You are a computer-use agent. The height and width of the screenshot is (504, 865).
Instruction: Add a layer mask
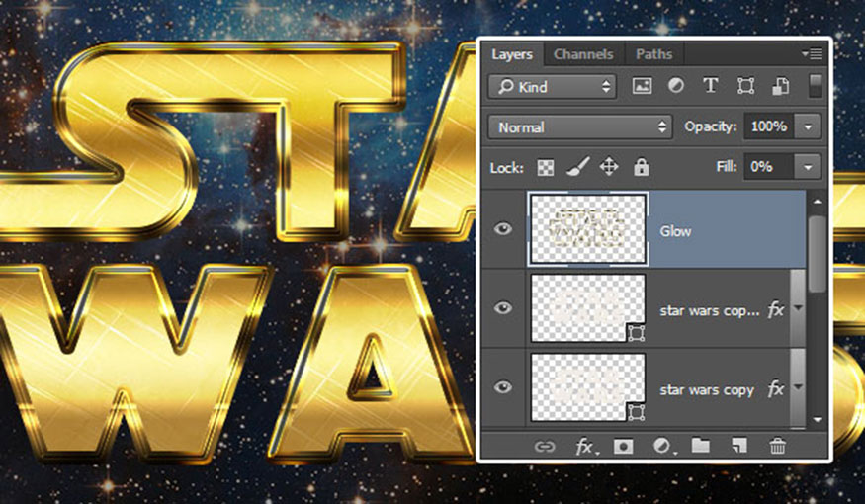[624, 446]
